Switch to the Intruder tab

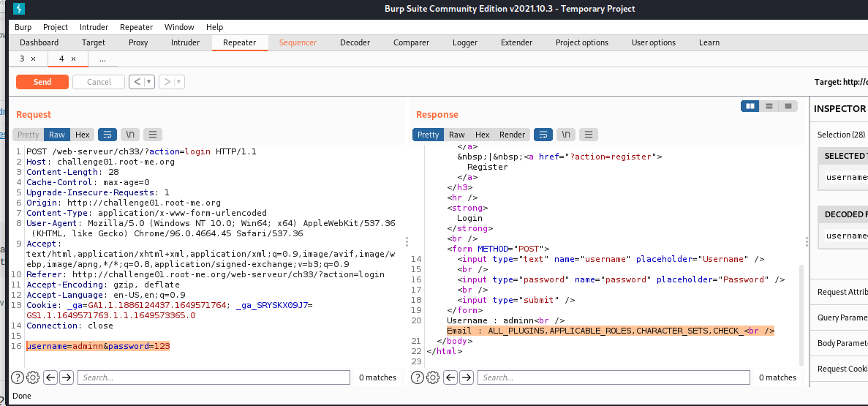[x=186, y=42]
